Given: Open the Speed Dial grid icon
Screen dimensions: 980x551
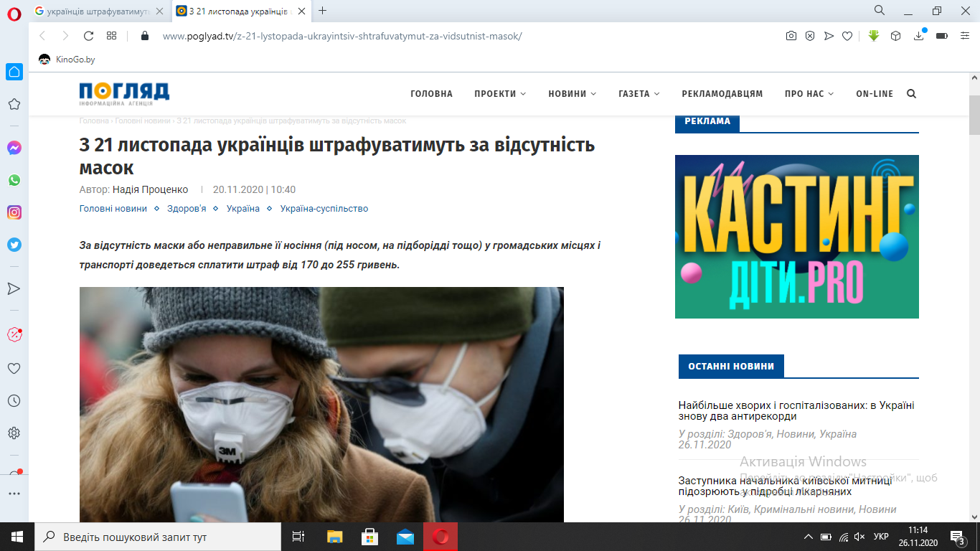Looking at the screenshot, I should 111,36.
